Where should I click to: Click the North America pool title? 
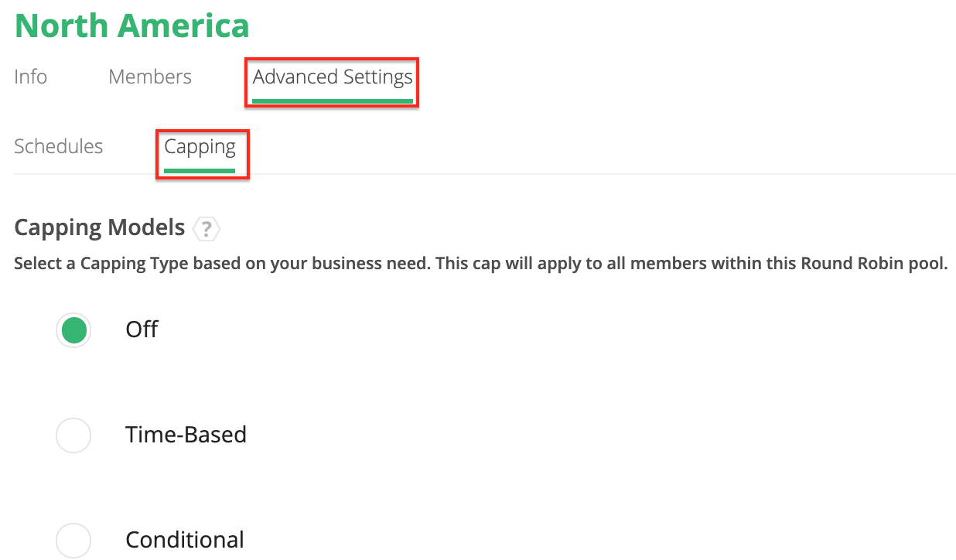(132, 26)
